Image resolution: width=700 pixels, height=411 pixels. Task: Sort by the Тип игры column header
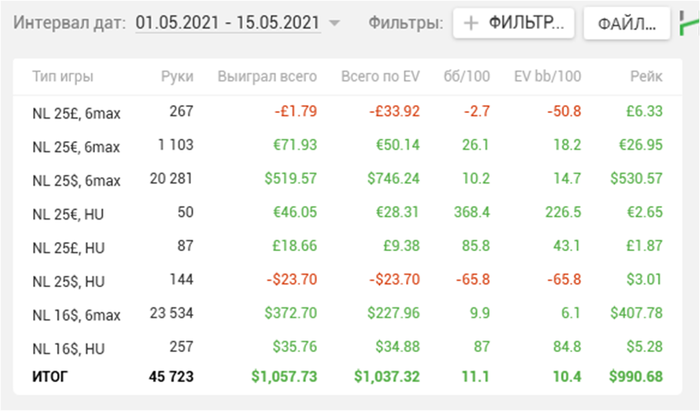point(62,76)
